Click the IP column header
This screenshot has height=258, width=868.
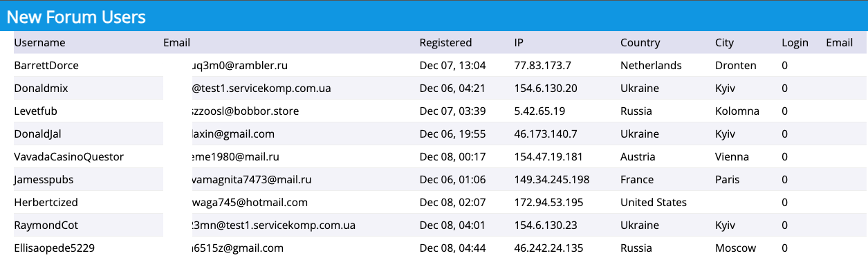pyautogui.click(x=519, y=43)
